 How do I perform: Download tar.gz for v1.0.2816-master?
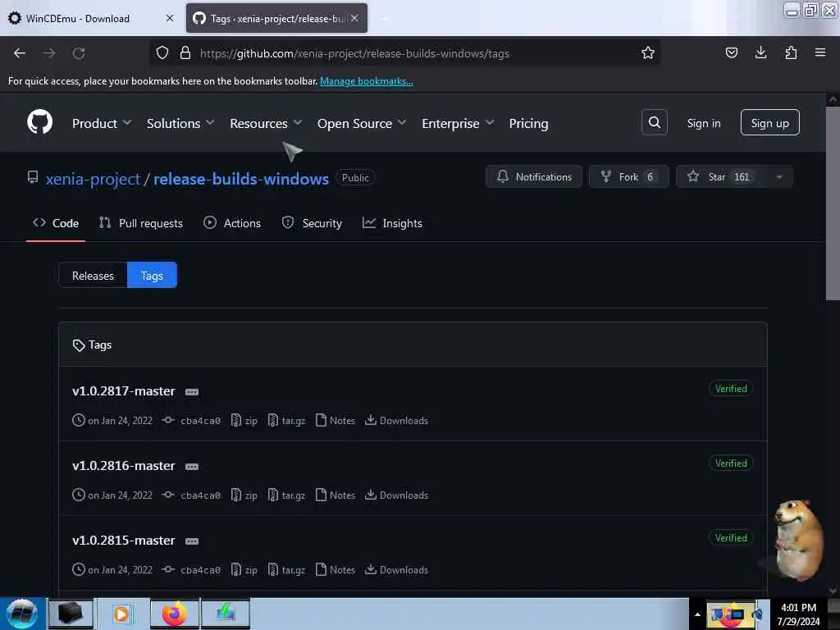286,495
